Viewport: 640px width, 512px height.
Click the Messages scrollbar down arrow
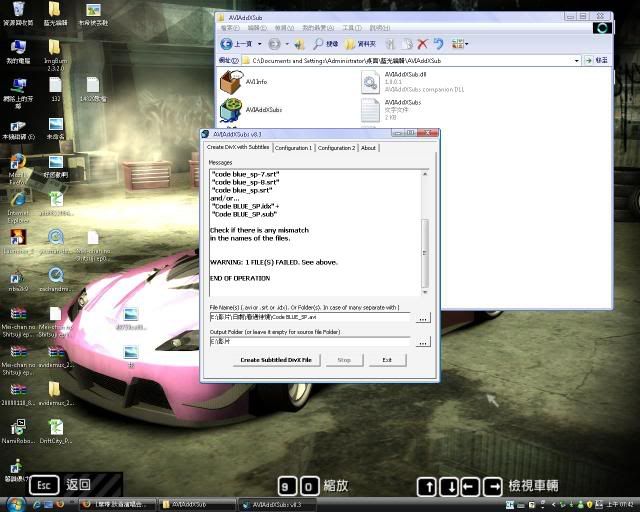click(425, 292)
